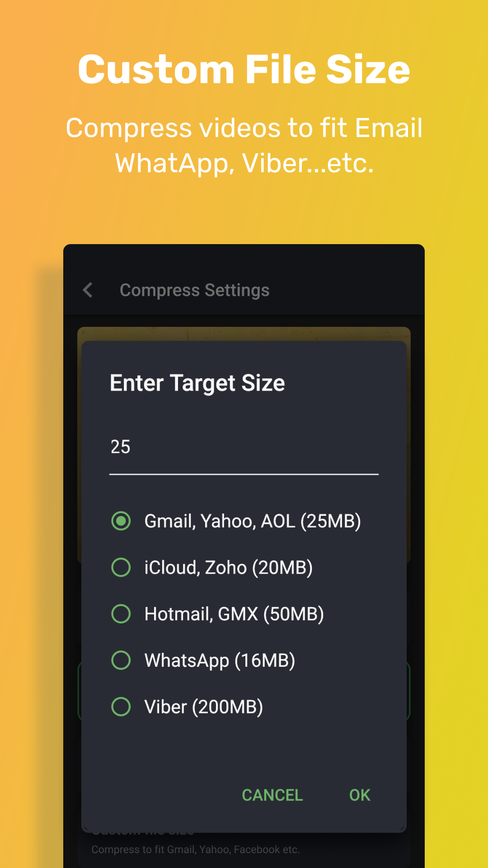Dismiss the dialog with CANCEL
The height and width of the screenshot is (868, 488).
click(x=272, y=795)
